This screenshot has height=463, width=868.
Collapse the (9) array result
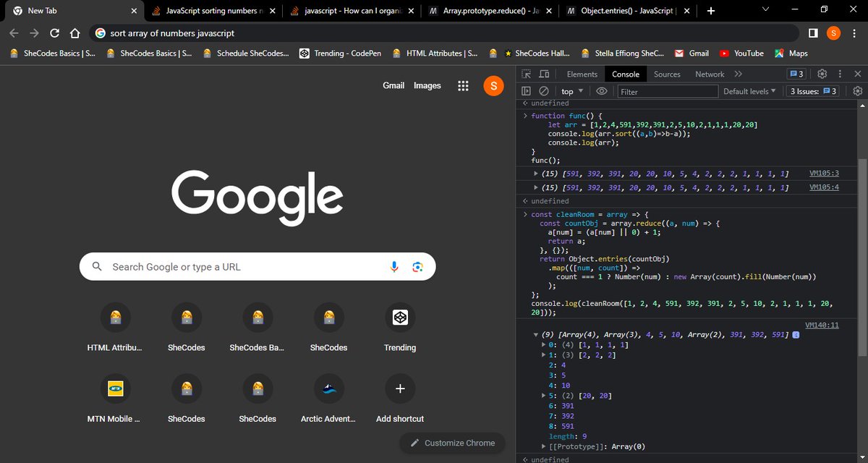point(536,335)
